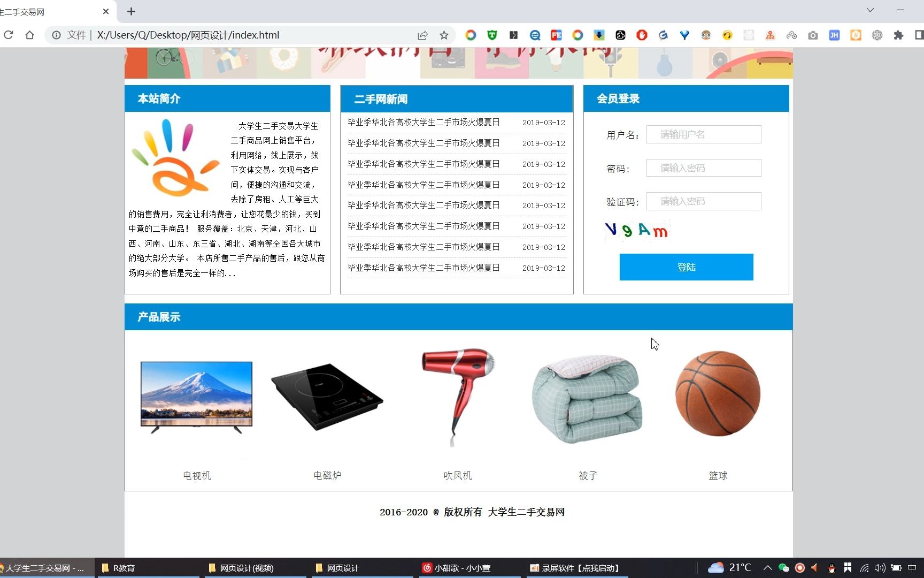The image size is (924, 578).
Task: Open the yellow headset extension icon
Action: [727, 35]
